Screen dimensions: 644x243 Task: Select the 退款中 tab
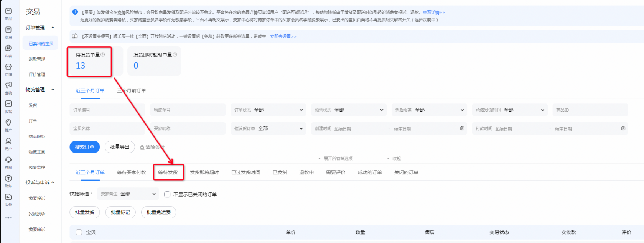[x=306, y=172]
